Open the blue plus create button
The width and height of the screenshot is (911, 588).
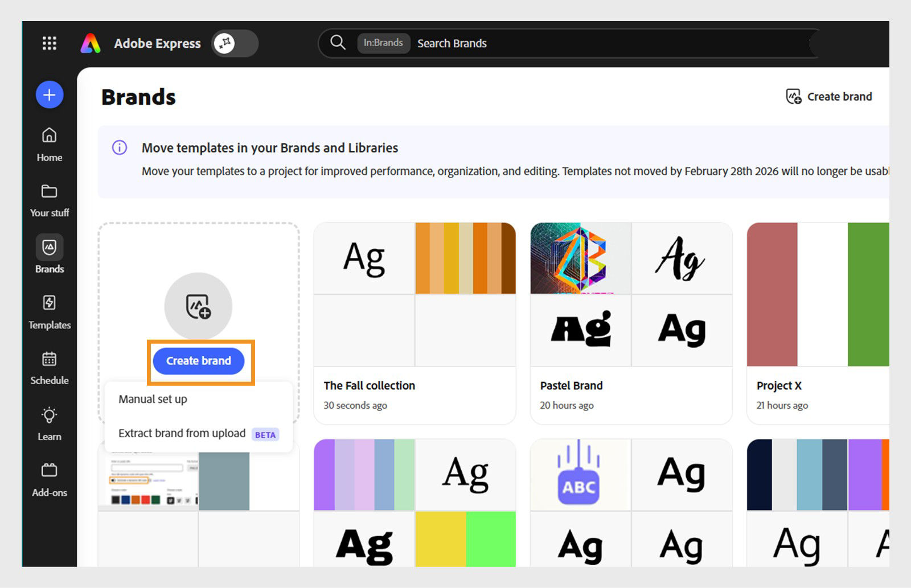pyautogui.click(x=49, y=94)
